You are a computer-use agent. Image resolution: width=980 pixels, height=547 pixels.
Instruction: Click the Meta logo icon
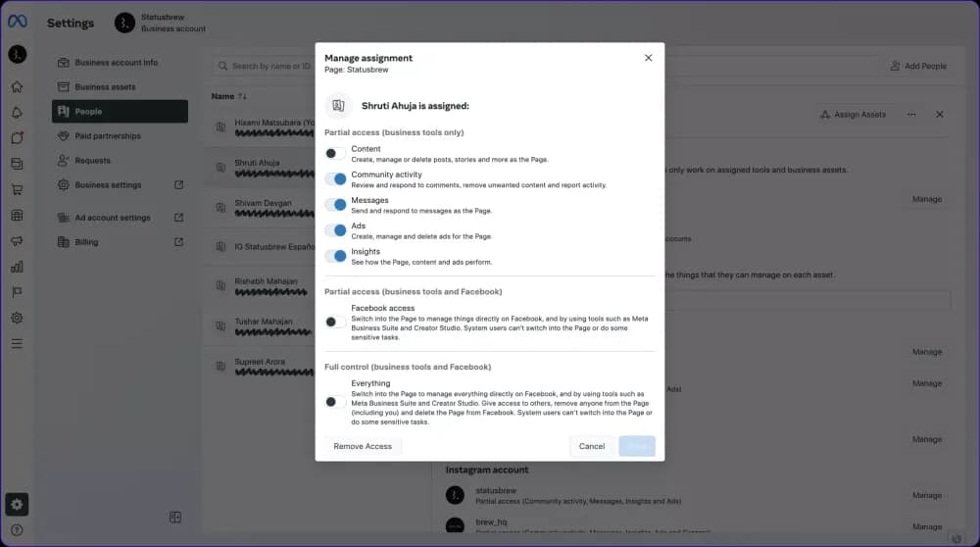[x=17, y=22]
